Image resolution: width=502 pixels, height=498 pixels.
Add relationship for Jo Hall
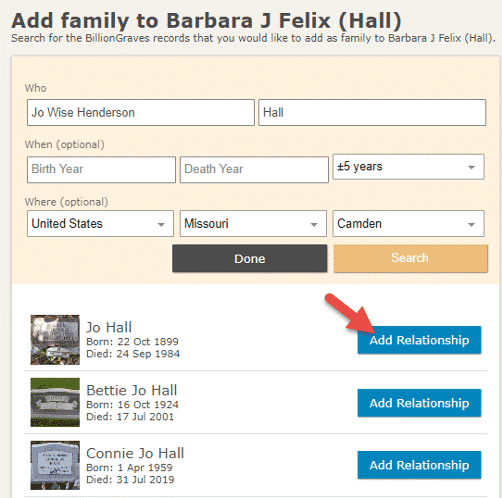419,340
